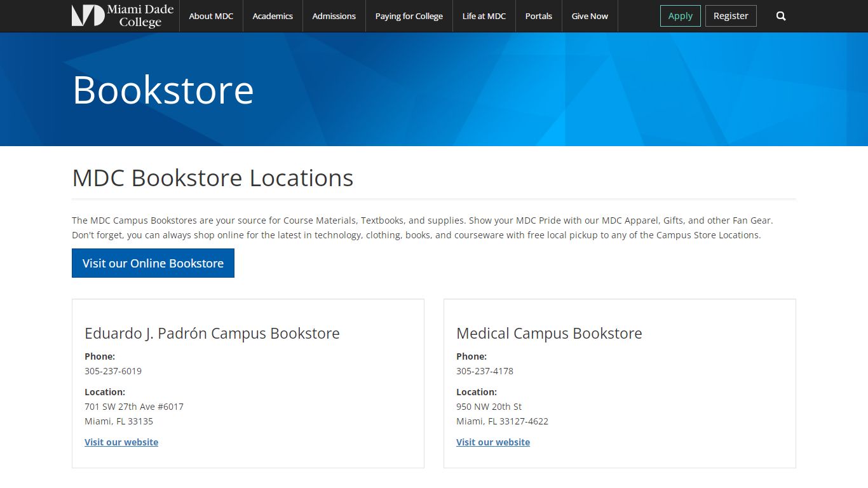Click address 701 SW 27th Ave #6017

134,407
